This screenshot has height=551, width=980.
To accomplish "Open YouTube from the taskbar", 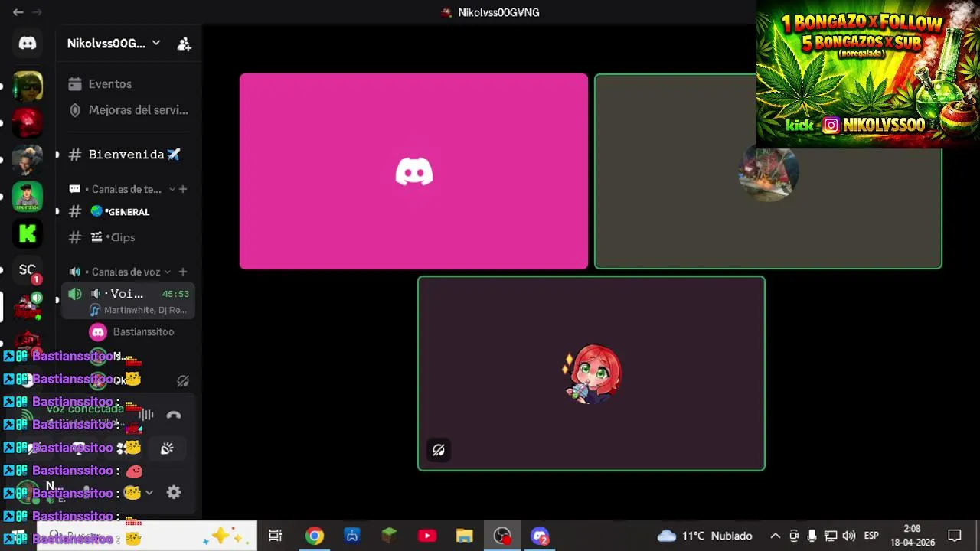I will pyautogui.click(x=426, y=536).
